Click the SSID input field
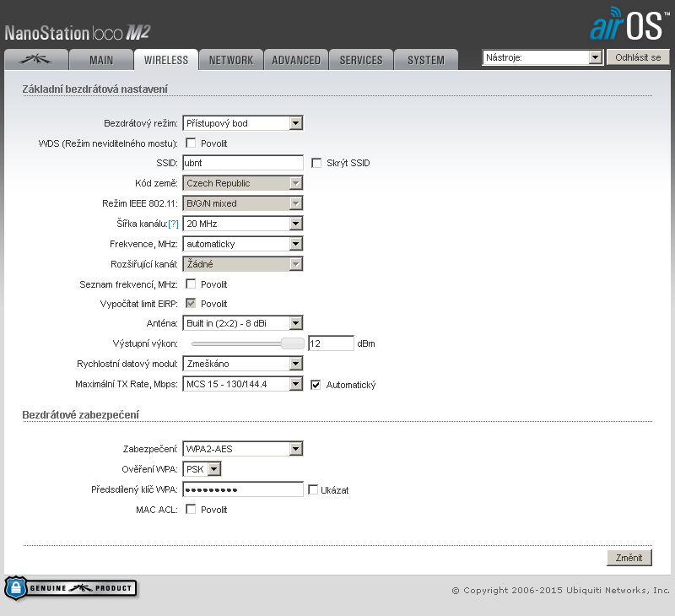The height and width of the screenshot is (616, 675). coord(242,163)
